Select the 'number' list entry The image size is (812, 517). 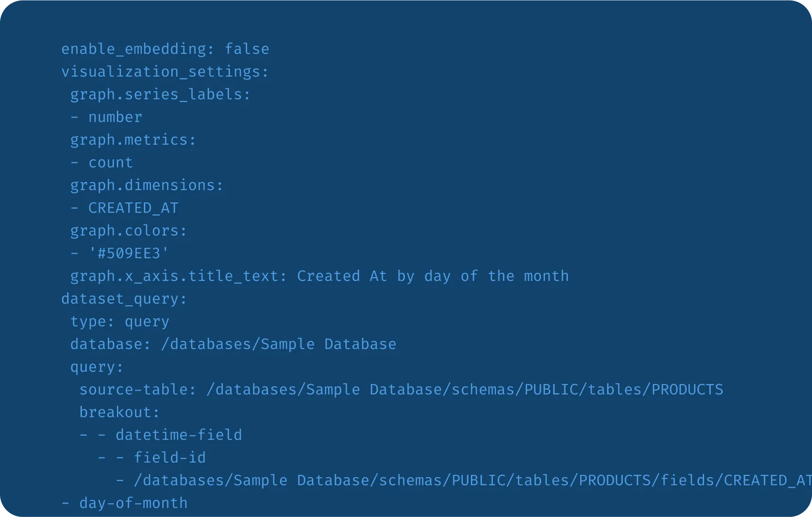pyautogui.click(x=115, y=117)
